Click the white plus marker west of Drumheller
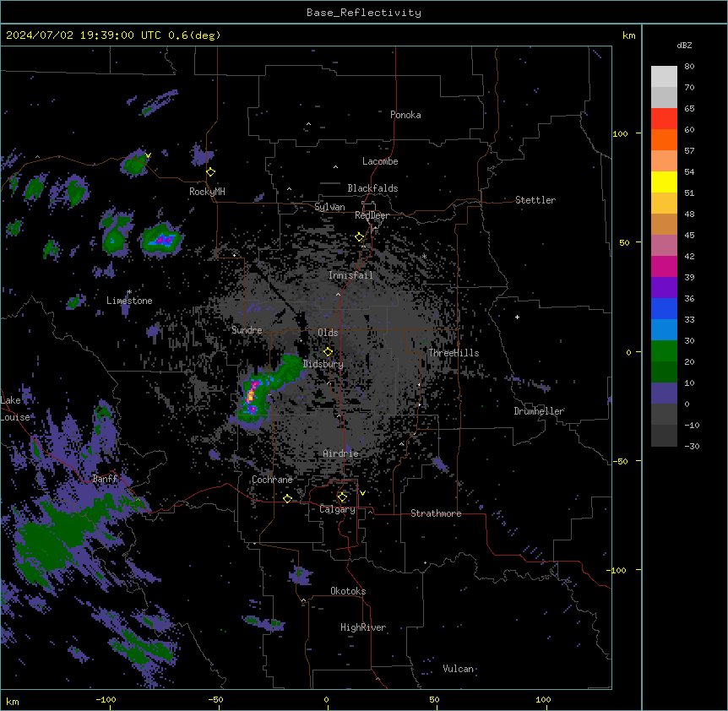The height and width of the screenshot is (711, 728). [517, 317]
